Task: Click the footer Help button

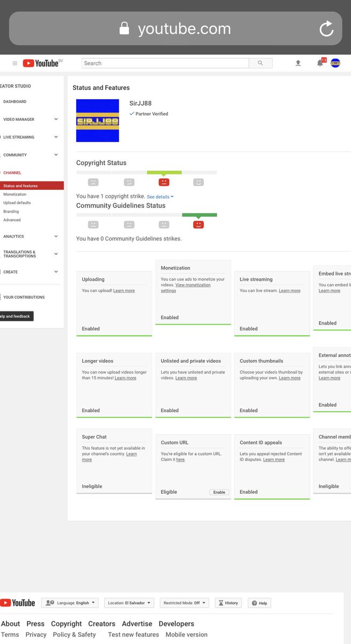Action: click(x=259, y=603)
